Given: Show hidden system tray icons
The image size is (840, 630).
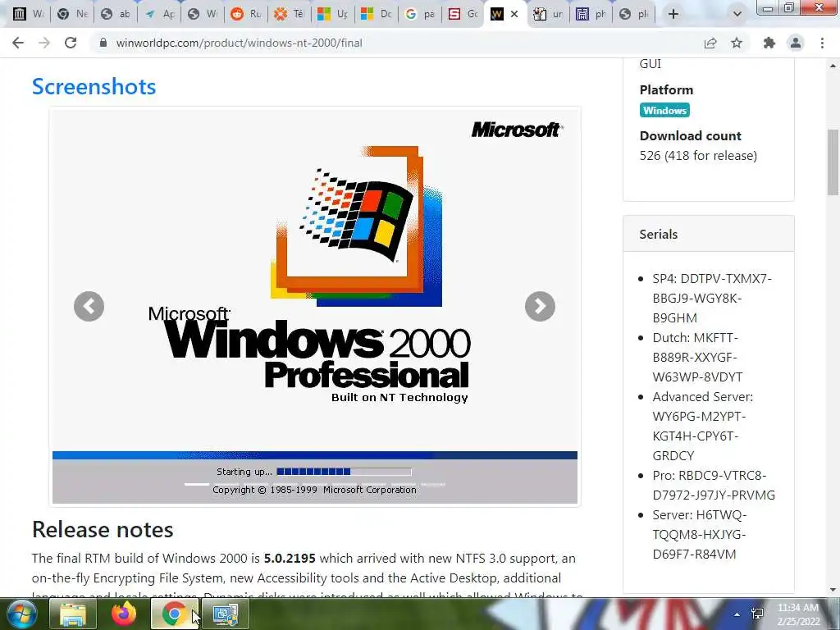Looking at the screenshot, I should pos(737,614).
